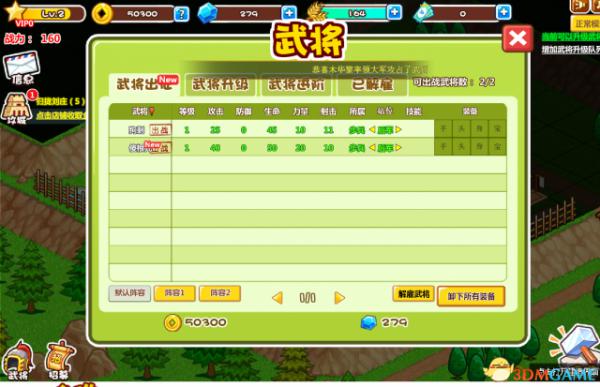Select first equipment slot of first general
This screenshot has width=600, height=387.
coord(443,129)
